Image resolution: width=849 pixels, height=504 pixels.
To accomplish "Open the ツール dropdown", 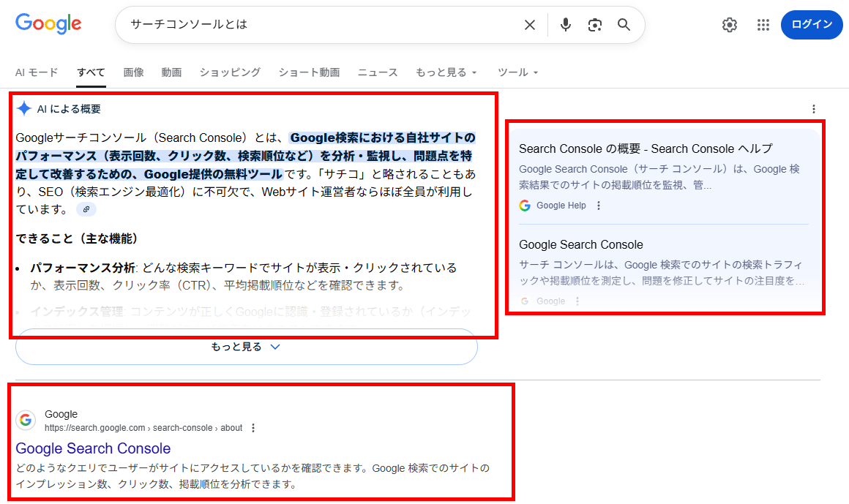I will [517, 72].
